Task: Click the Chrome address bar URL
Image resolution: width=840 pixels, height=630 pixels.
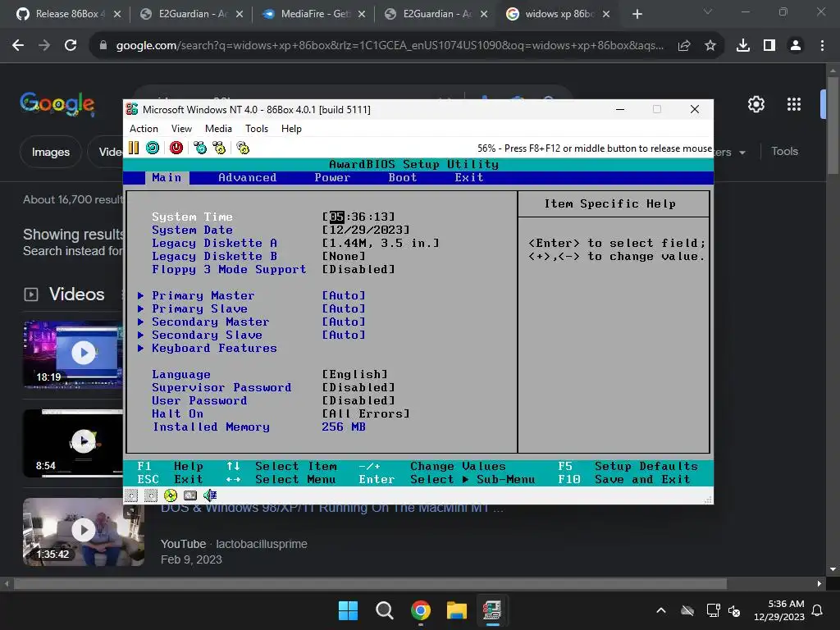Action: click(390, 46)
